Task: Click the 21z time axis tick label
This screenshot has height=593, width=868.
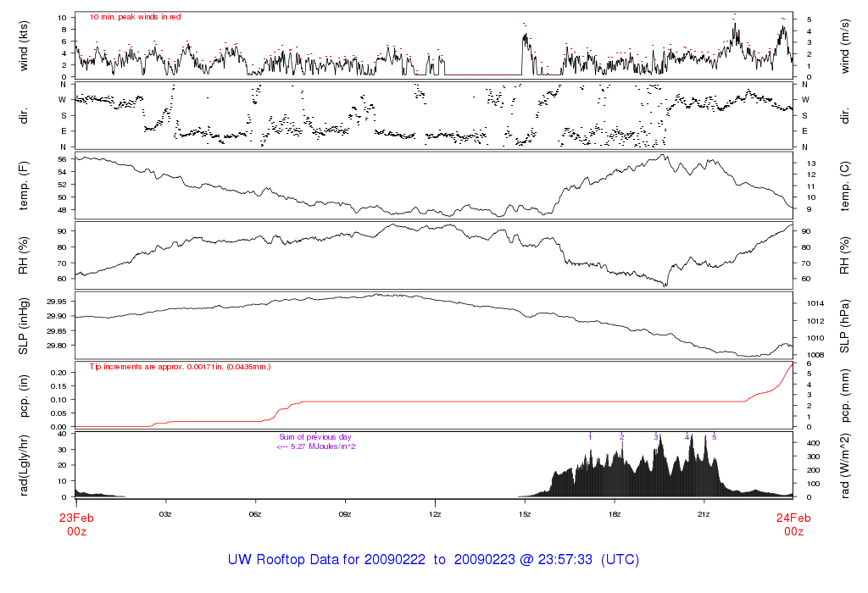Action: point(704,513)
